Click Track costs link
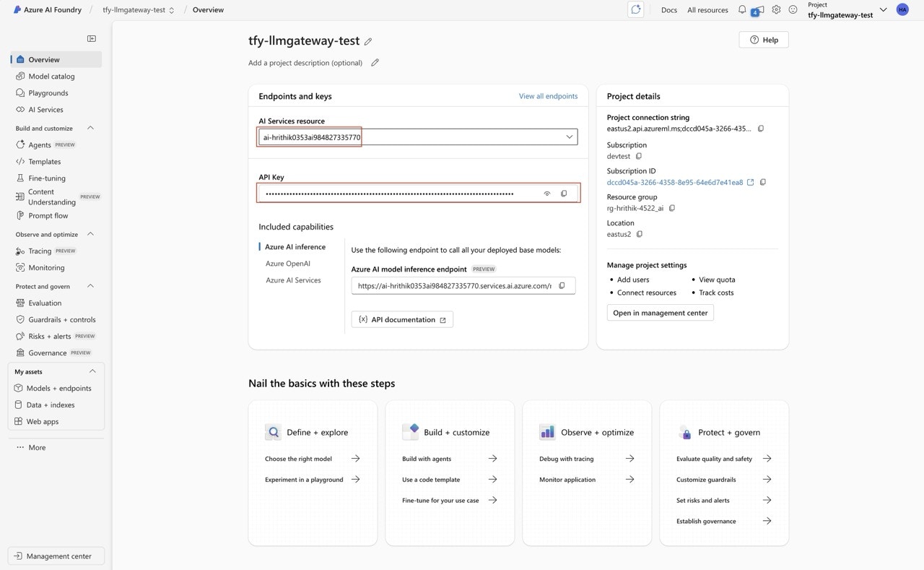This screenshot has width=924, height=570. pyautogui.click(x=716, y=293)
